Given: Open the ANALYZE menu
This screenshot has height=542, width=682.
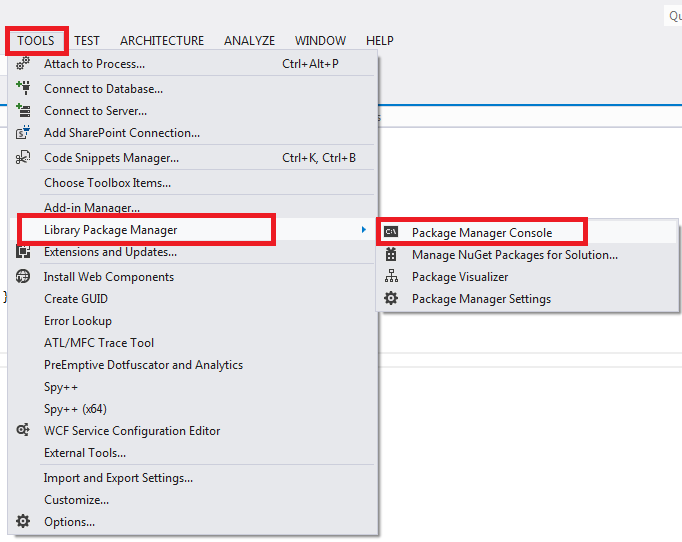Looking at the screenshot, I should [x=249, y=41].
